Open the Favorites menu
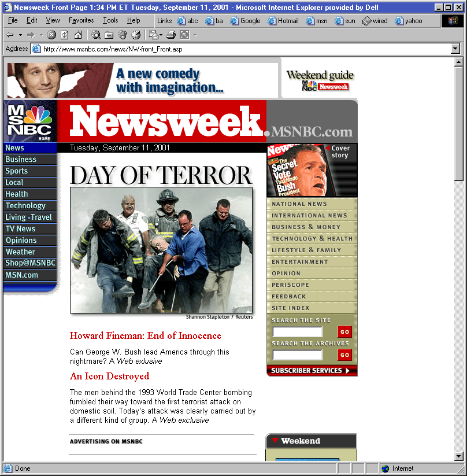This screenshot has height=476, width=467. (81, 20)
